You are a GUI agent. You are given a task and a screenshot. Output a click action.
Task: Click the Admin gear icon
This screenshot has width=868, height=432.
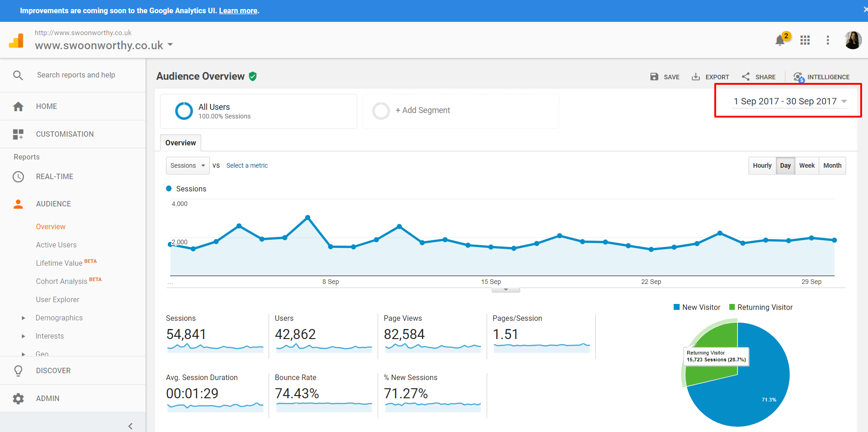[x=18, y=399]
